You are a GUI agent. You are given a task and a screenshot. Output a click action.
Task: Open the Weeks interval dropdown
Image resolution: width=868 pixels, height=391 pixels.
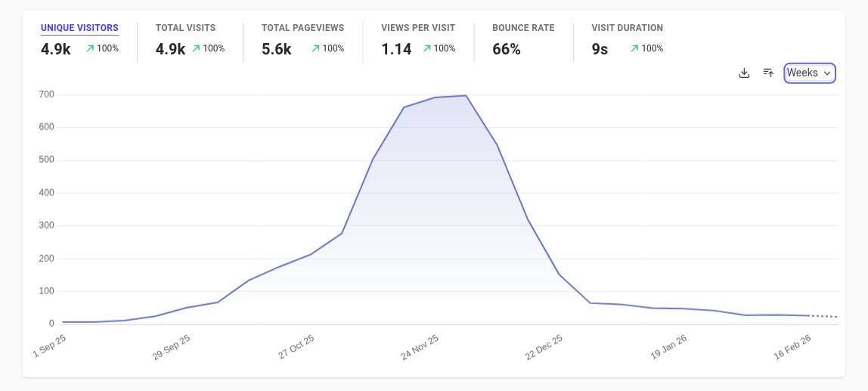point(809,73)
